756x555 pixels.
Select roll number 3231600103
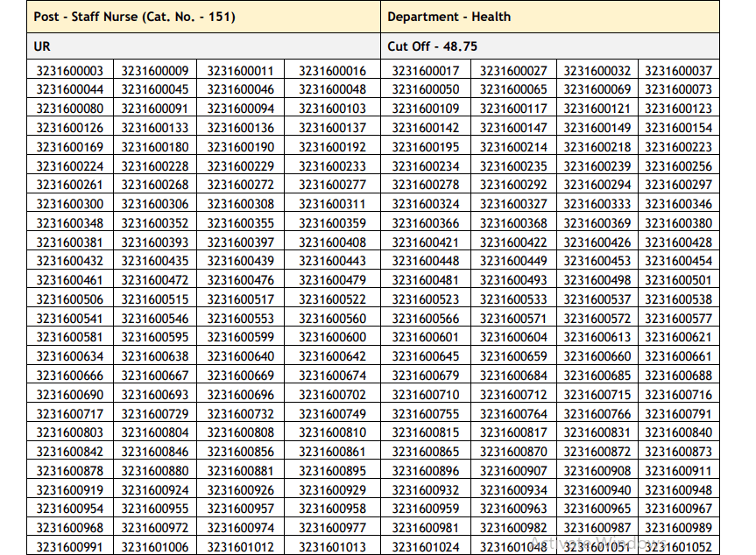[332, 109]
